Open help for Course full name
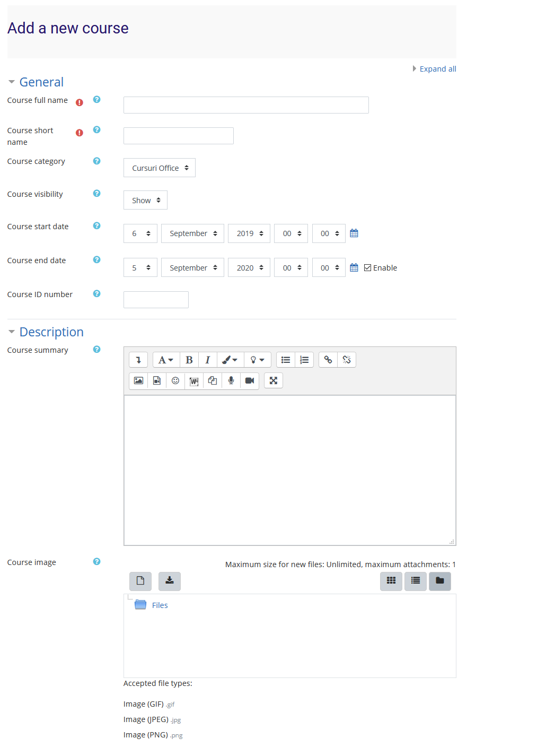This screenshot has height=756, width=546. coord(96,100)
